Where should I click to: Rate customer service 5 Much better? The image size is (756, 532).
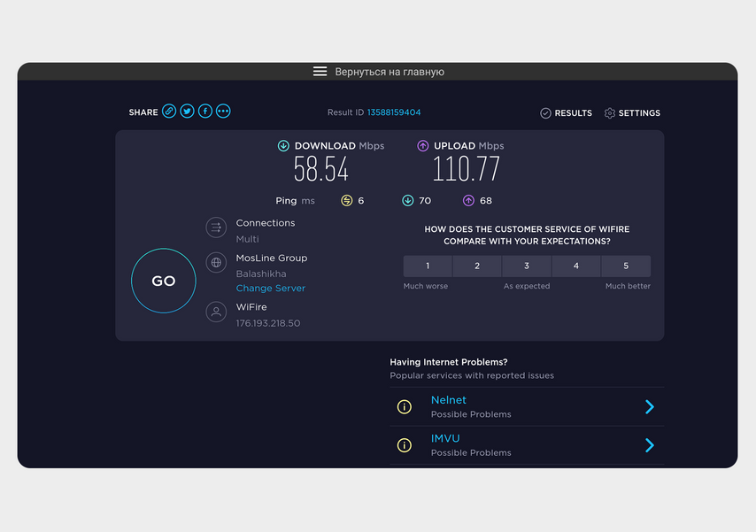tap(626, 266)
